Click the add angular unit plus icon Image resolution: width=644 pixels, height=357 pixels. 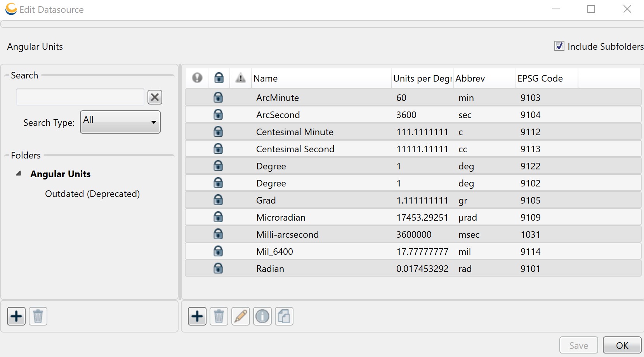pyautogui.click(x=197, y=316)
